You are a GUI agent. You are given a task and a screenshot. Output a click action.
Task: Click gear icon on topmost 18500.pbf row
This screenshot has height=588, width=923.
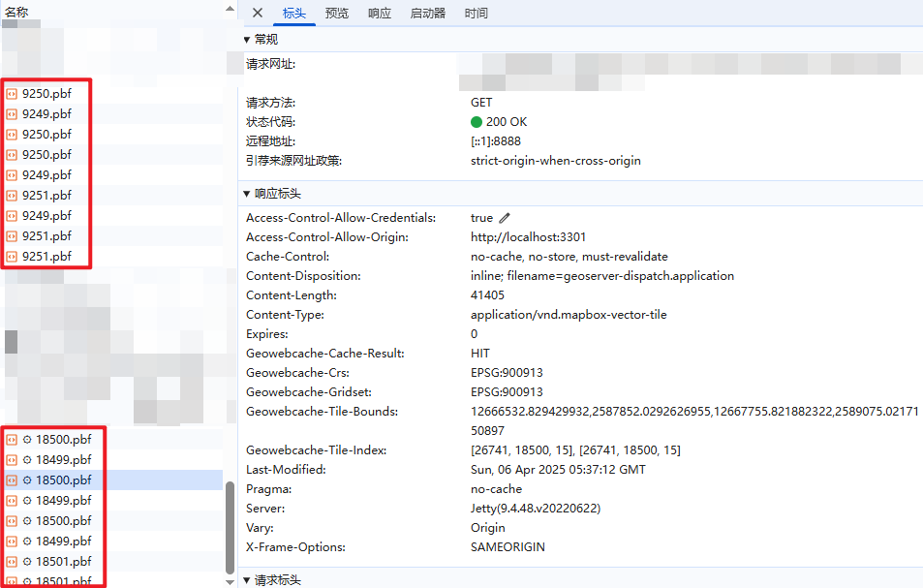27,440
